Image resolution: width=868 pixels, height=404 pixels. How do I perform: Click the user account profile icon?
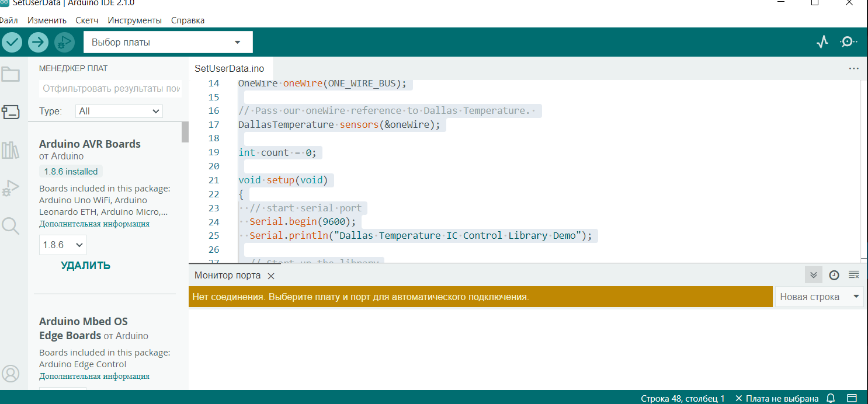tap(11, 374)
